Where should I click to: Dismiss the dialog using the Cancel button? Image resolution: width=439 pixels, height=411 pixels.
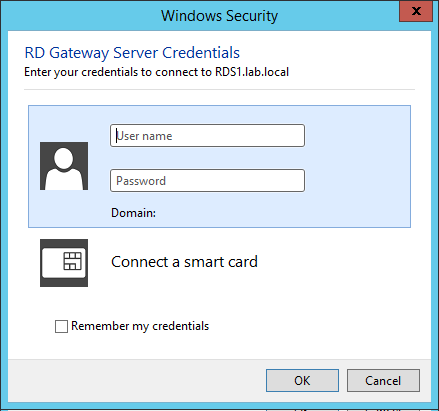tap(383, 380)
